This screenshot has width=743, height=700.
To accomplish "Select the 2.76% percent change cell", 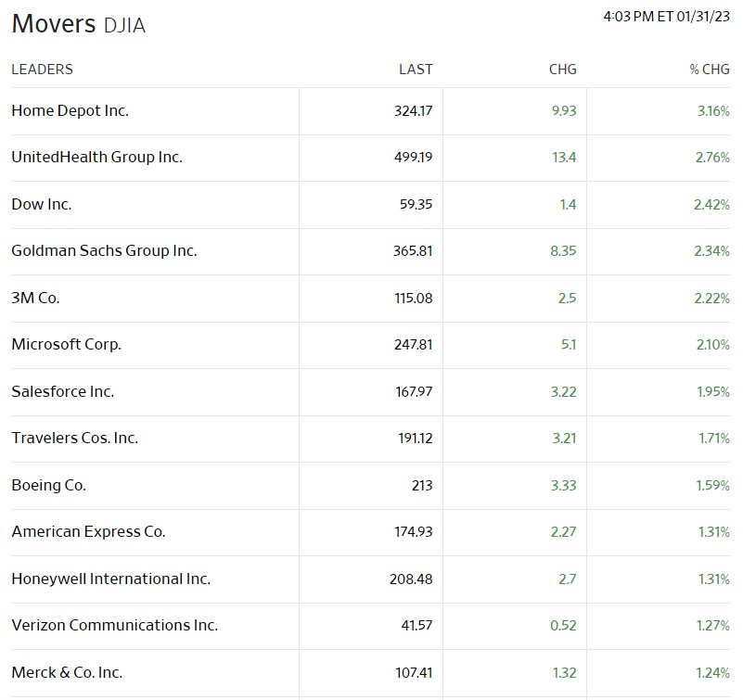I will (712, 158).
